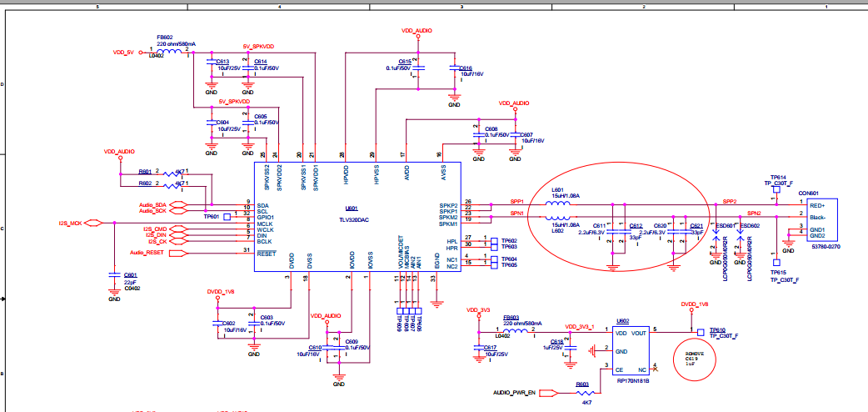
Task: Click the I2S_DIN net label
Action: (156, 235)
